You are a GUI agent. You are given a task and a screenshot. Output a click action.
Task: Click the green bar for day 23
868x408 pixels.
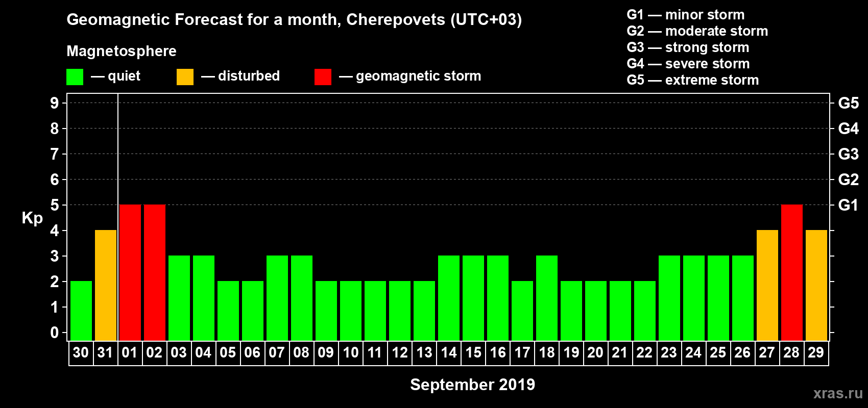click(x=669, y=298)
